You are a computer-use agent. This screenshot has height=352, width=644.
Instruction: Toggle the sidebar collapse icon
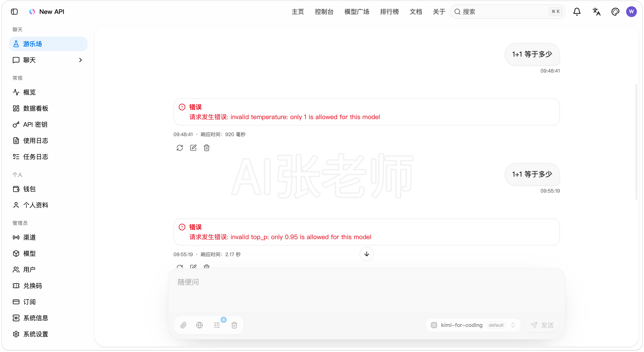[x=14, y=12]
